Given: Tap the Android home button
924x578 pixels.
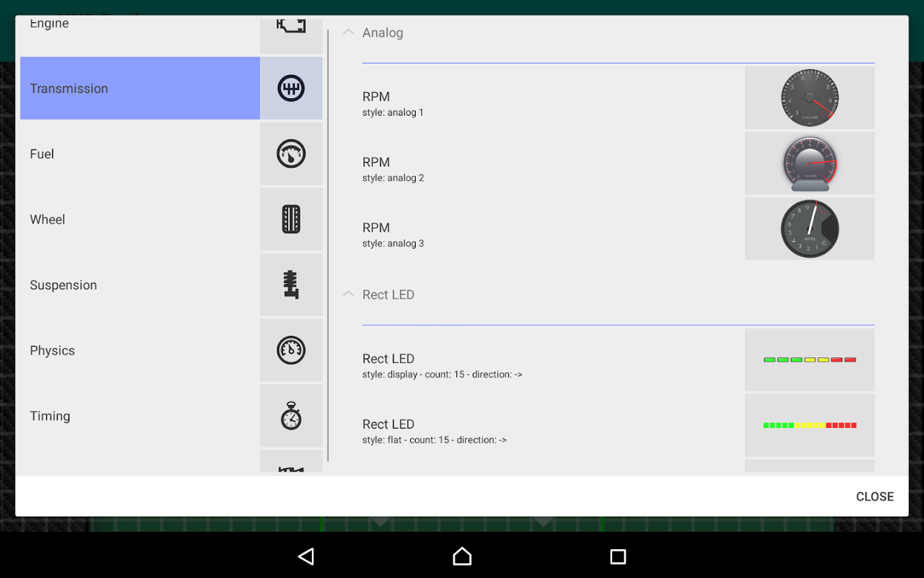Looking at the screenshot, I should pyautogui.click(x=462, y=556).
